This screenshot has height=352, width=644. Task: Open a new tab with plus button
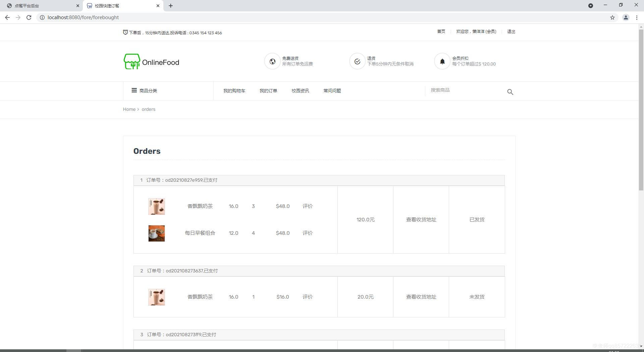[x=171, y=6]
